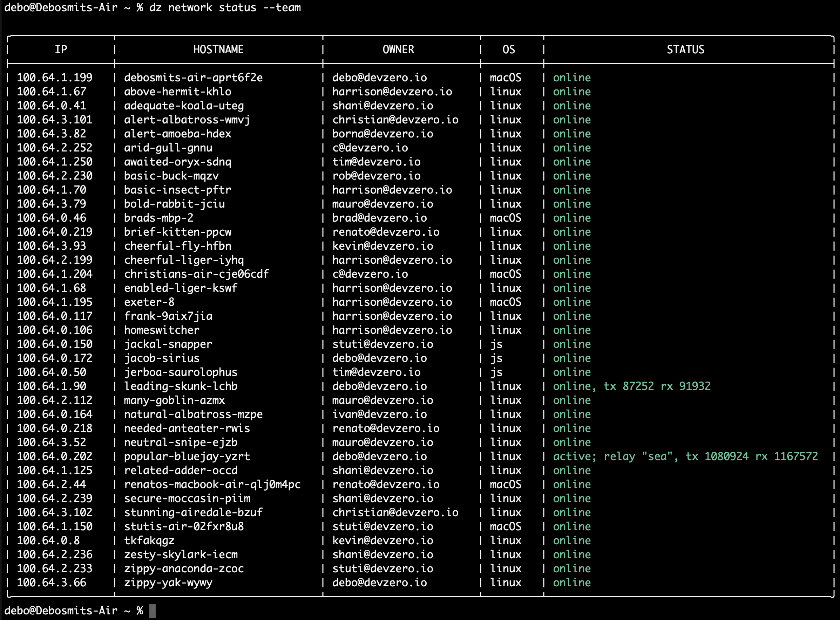Click hostname leading-skunk-lchb

[x=181, y=386]
